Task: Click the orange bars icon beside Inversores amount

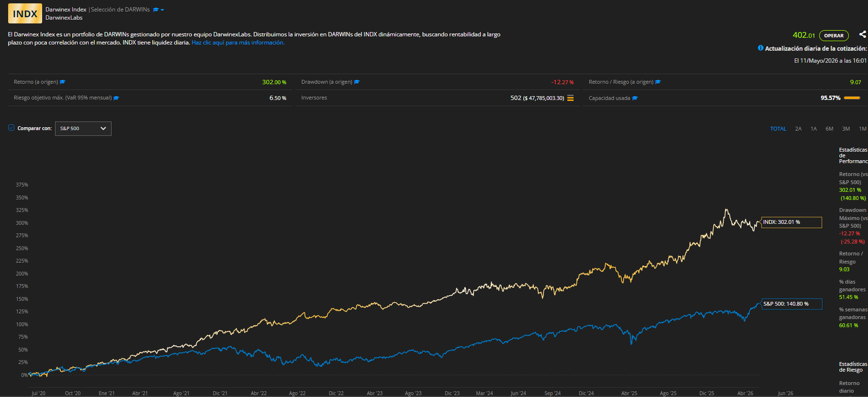Action: click(570, 98)
